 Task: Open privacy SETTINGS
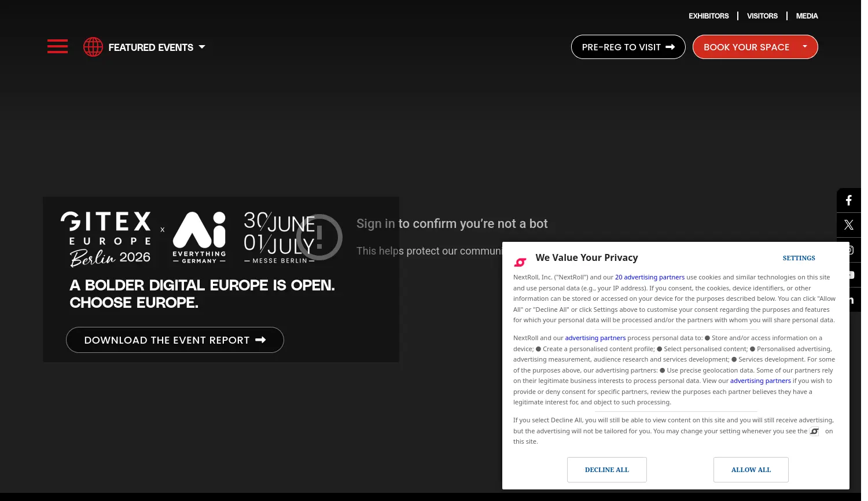[x=799, y=258]
